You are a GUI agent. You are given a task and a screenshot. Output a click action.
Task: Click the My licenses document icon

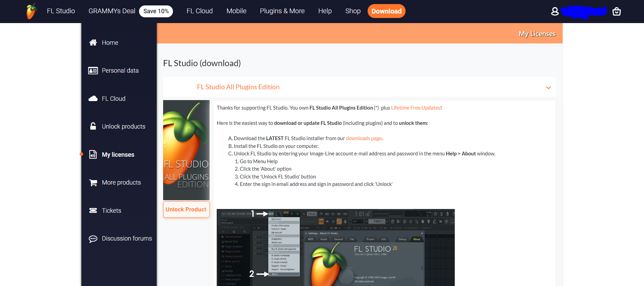click(x=93, y=154)
